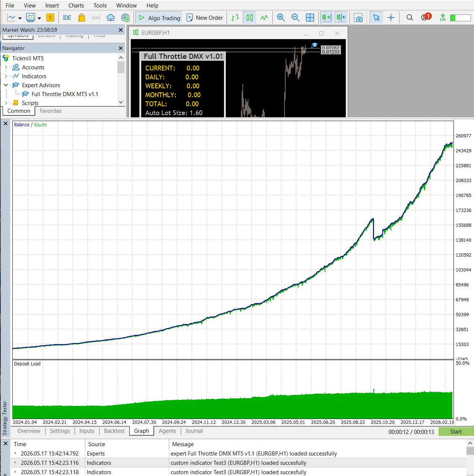The width and height of the screenshot is (474, 476).
Task: Open the Strategy Tester Inputs tab
Action: 87,431
